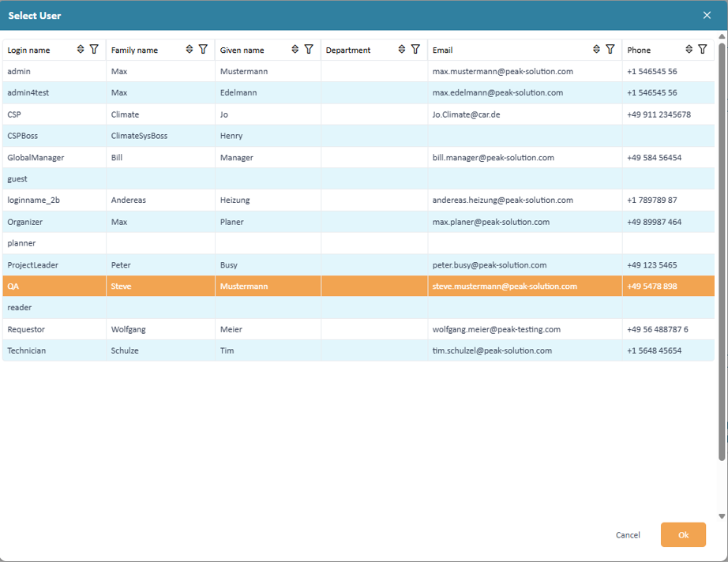Viewport: 728px width, 562px height.
Task: Open filter for Department column
Action: [415, 49]
